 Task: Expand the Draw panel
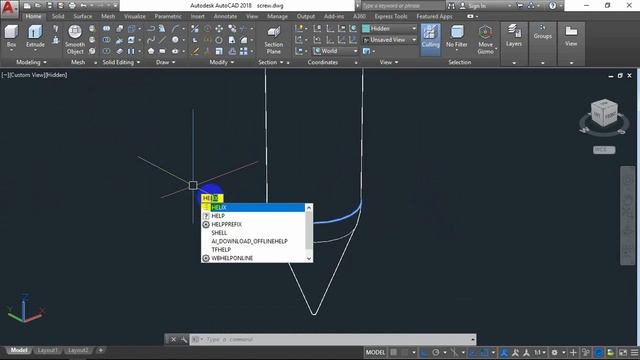(165, 62)
